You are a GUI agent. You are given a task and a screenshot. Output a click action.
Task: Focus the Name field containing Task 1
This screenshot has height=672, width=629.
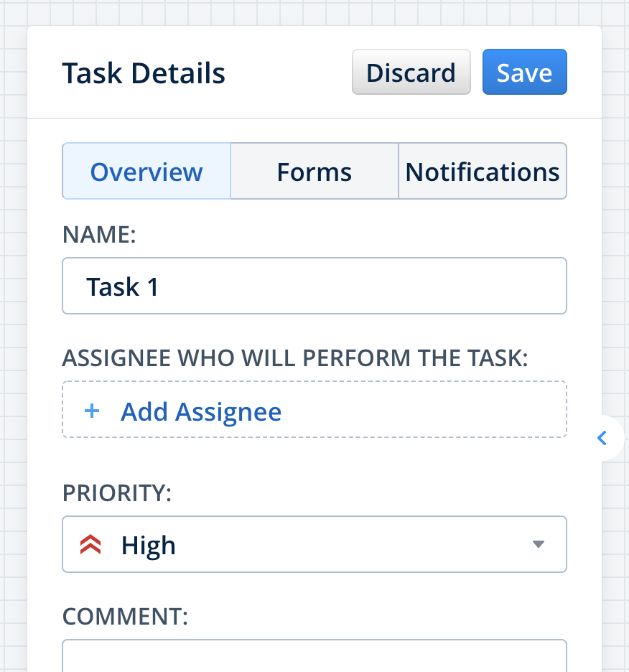point(314,286)
